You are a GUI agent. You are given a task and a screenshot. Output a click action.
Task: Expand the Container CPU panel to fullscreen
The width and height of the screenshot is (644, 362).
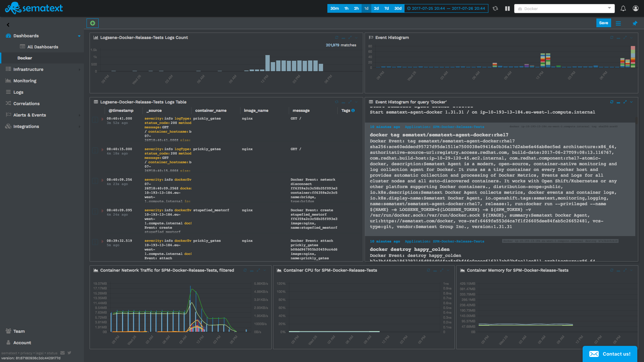pyautogui.click(x=441, y=270)
